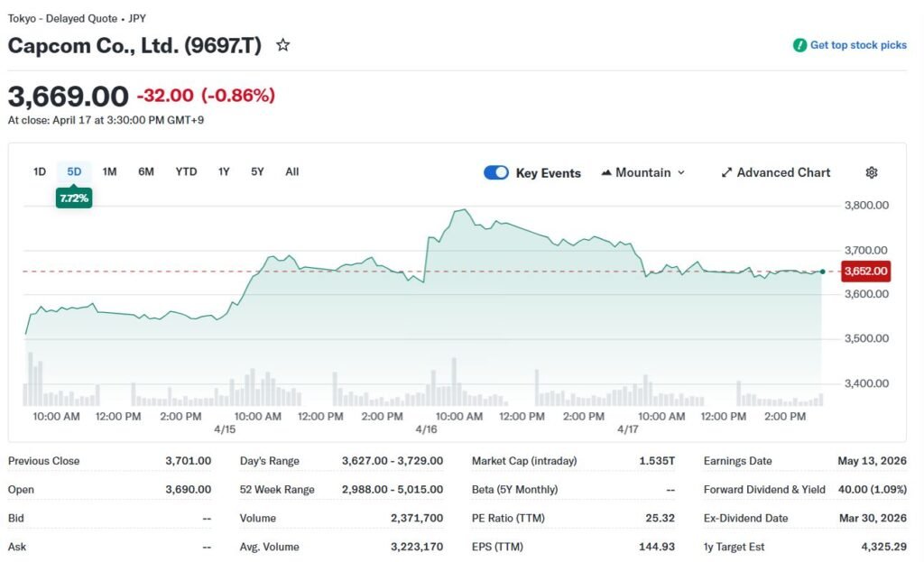Click the mountain chart type icon
Image resolution: width=924 pixels, height=562 pixels.
click(x=606, y=172)
